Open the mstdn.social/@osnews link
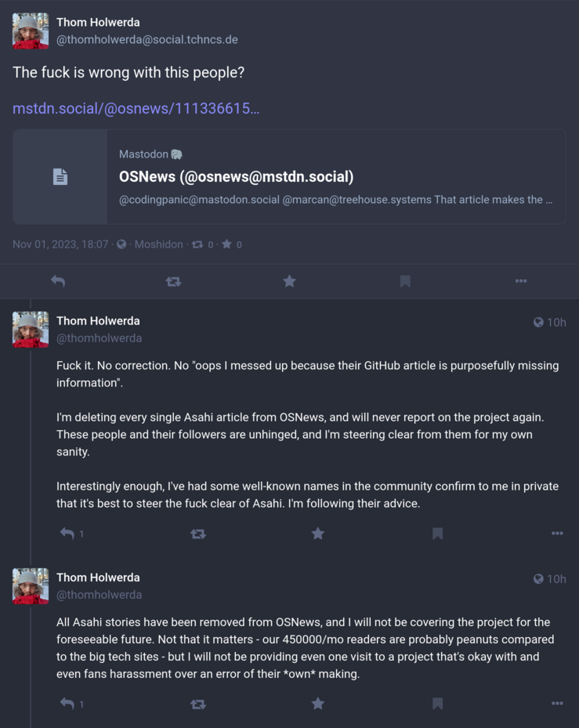This screenshot has height=728, width=579. tap(136, 108)
